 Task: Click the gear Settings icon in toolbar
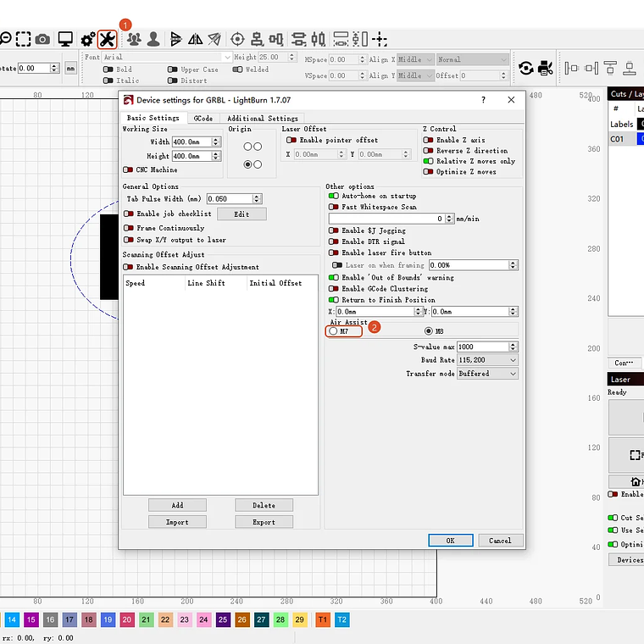(x=87, y=39)
